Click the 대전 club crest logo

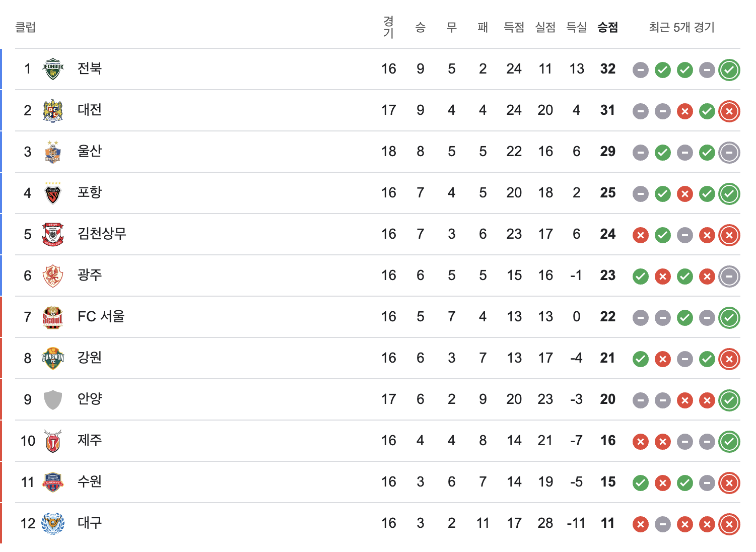click(53, 110)
